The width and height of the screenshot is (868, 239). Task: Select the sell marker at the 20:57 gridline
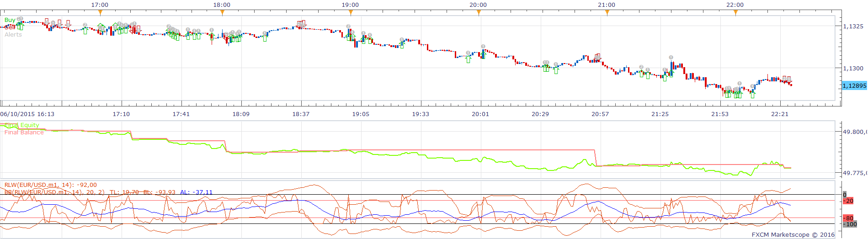pos(597,58)
